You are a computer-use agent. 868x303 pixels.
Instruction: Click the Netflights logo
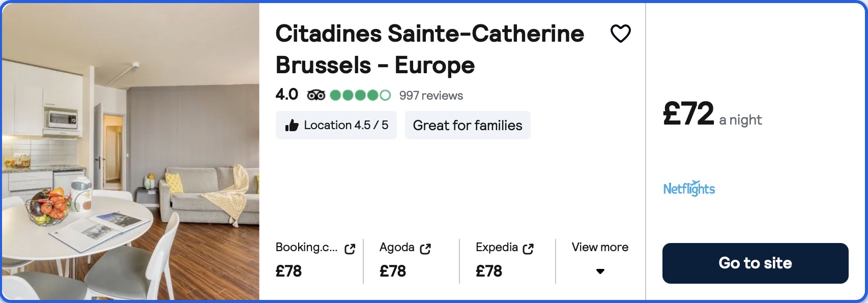(x=689, y=188)
